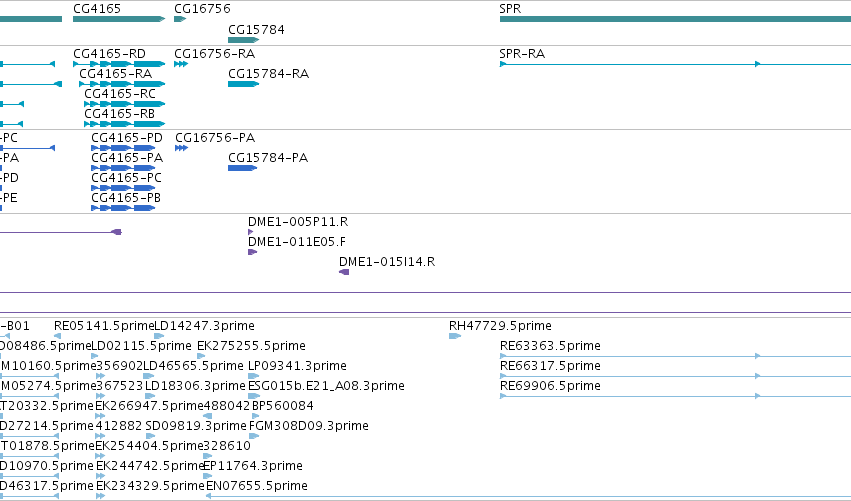Select the CG4165 gene bar in top track
Viewport: 851px width, 501px height.
pos(119,19)
